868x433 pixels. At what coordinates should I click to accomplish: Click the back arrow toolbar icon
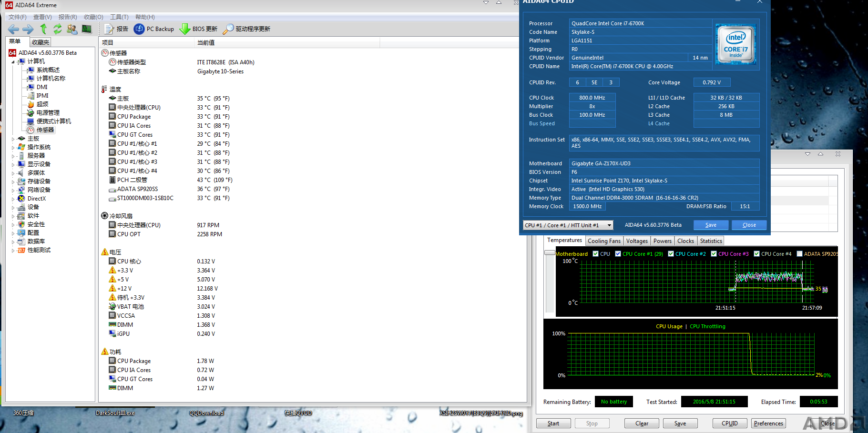[13, 29]
